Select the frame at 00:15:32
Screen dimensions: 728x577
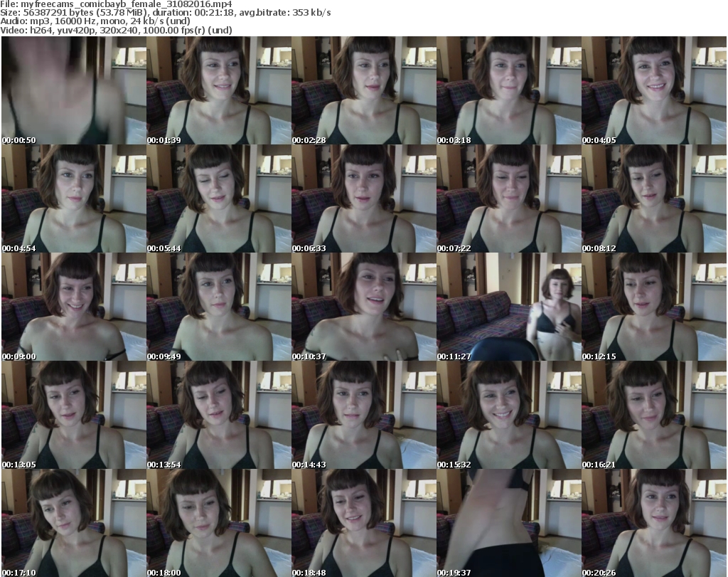509,415
